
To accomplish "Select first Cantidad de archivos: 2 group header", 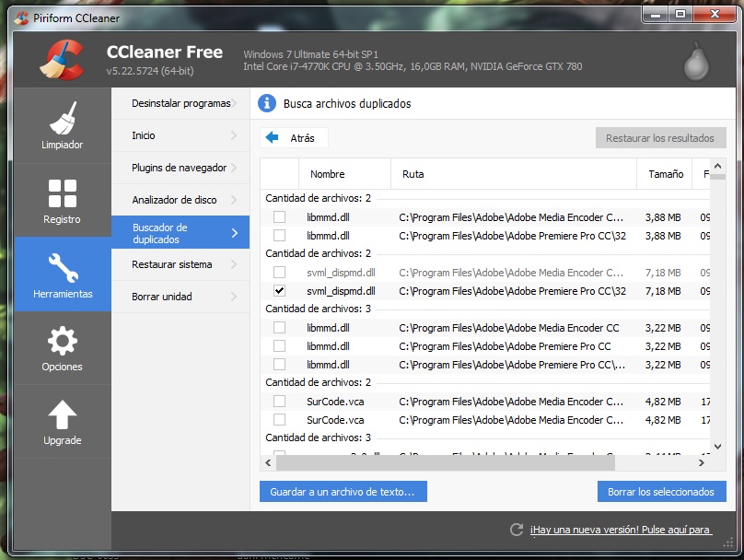I will coord(318,198).
